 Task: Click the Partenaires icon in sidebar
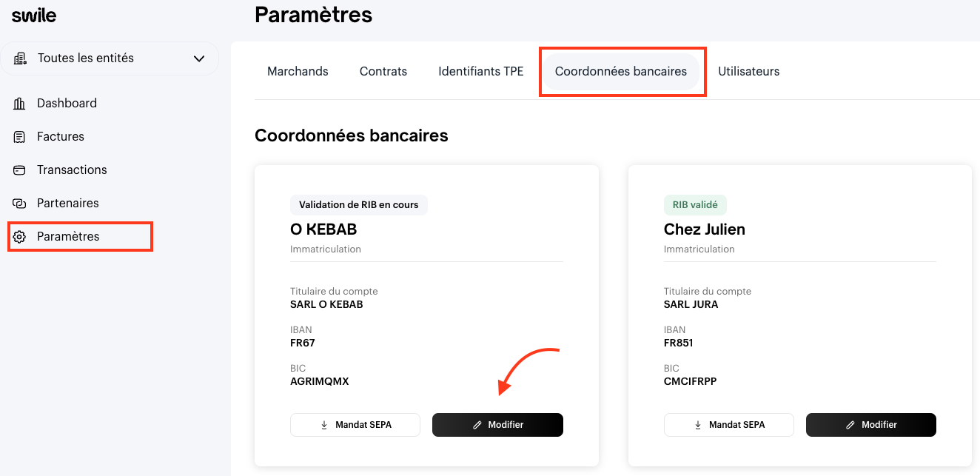coord(20,204)
